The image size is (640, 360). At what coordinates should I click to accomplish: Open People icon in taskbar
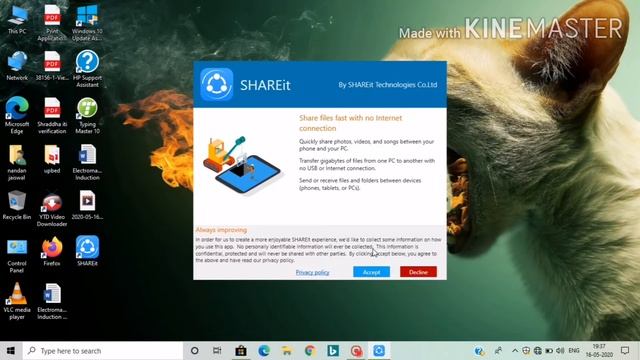(498, 351)
